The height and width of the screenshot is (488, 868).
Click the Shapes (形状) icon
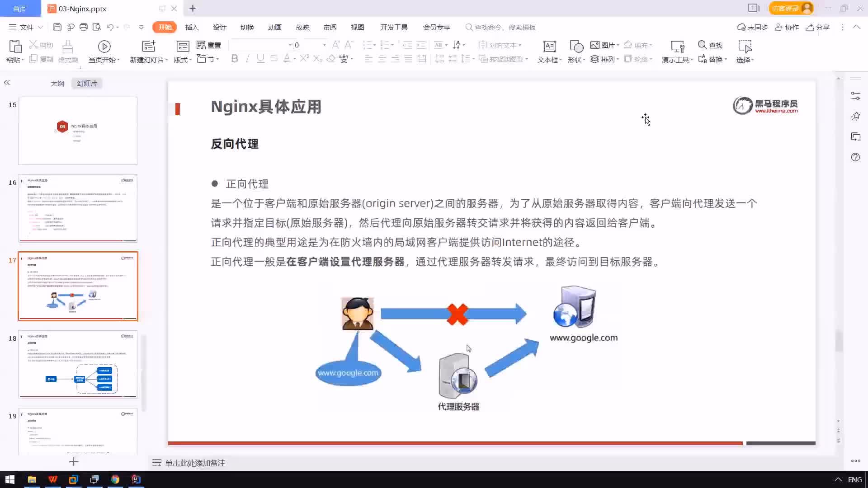coord(576,46)
